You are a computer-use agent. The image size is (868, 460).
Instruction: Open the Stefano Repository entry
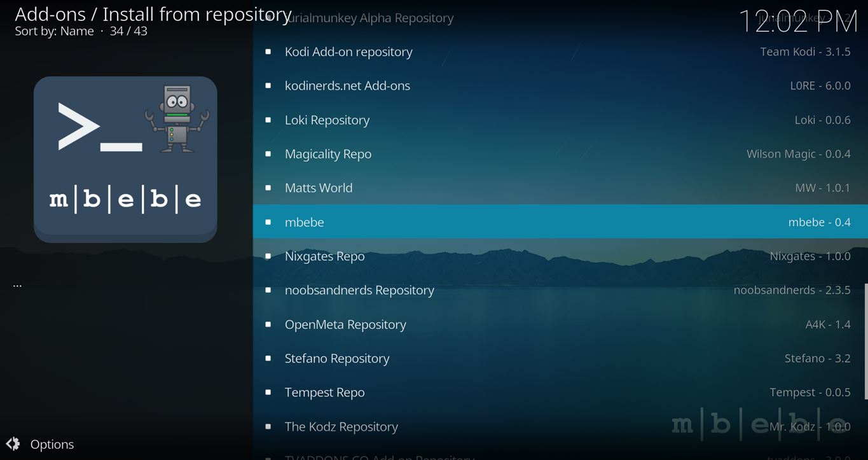(337, 359)
